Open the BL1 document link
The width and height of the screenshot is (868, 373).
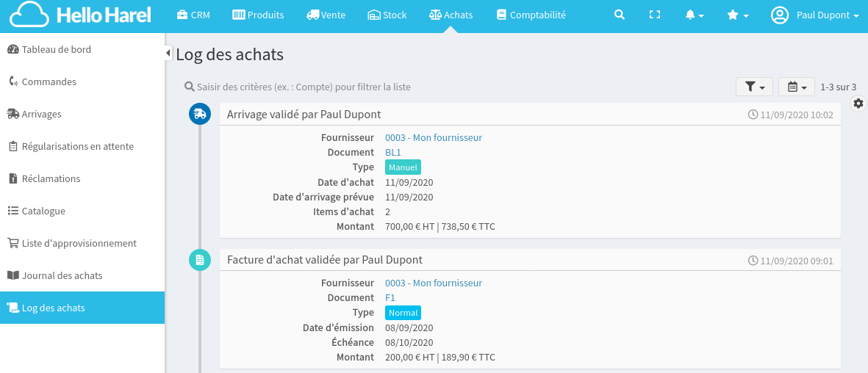coord(393,152)
